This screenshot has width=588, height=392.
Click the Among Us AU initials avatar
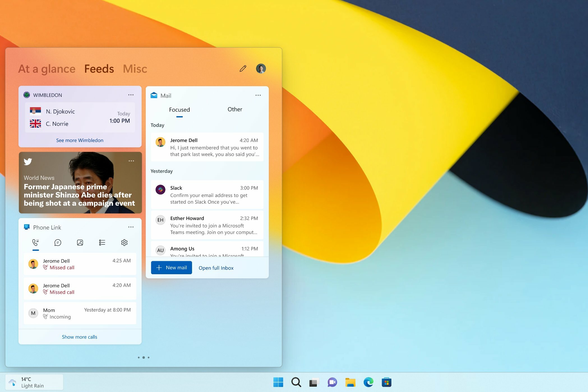160,250
